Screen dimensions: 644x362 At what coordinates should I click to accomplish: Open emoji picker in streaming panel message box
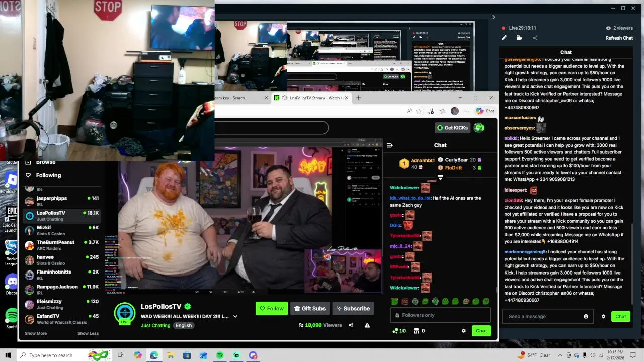586,316
